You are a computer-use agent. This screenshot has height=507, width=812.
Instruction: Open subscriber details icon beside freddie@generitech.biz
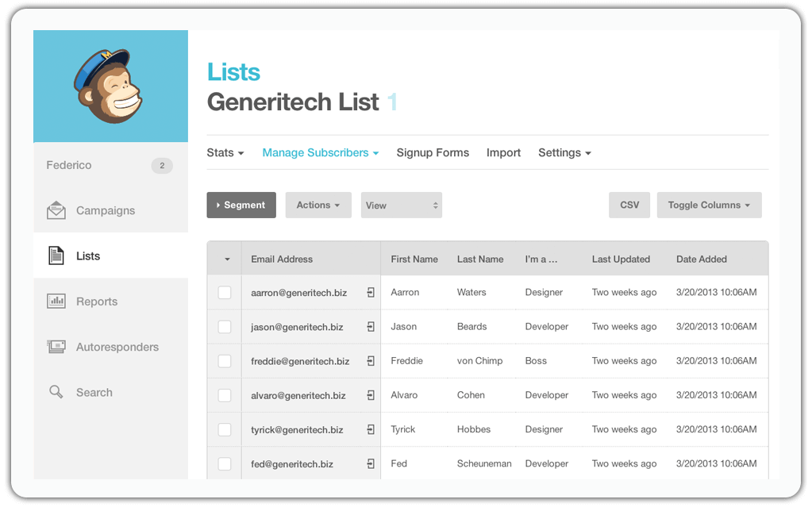[370, 361]
